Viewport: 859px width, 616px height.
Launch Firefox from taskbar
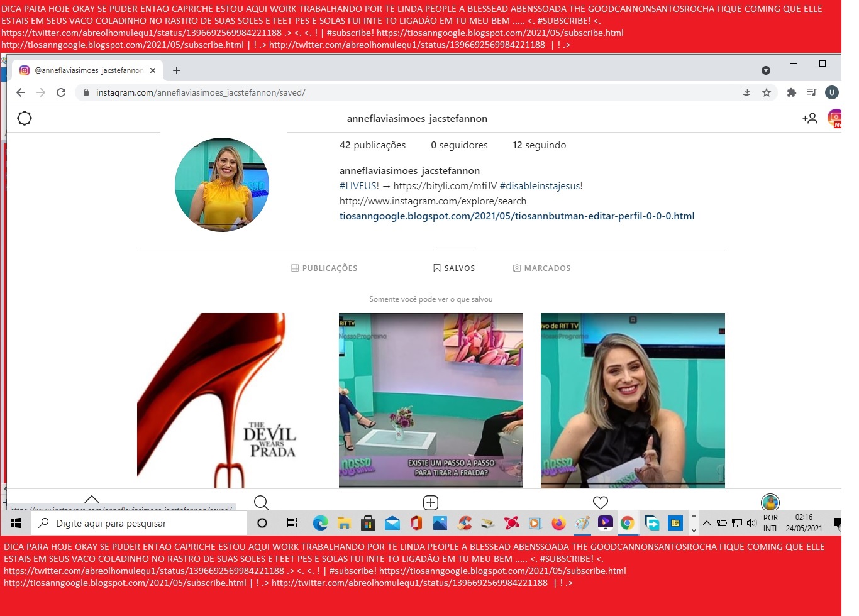[558, 523]
